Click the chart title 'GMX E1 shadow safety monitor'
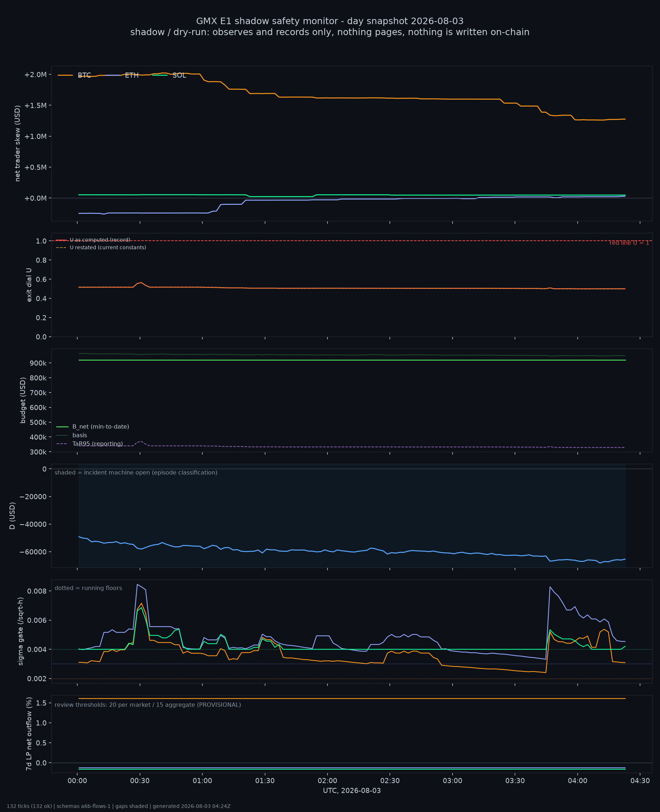The height and width of the screenshot is (812, 660). pyautogui.click(x=330, y=21)
